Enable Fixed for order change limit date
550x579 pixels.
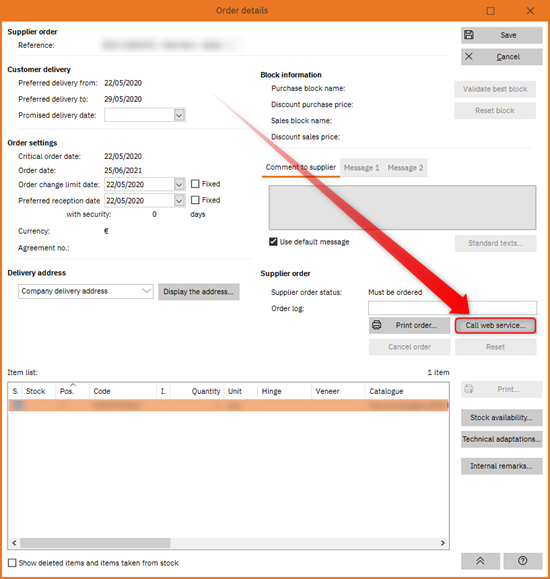195,184
